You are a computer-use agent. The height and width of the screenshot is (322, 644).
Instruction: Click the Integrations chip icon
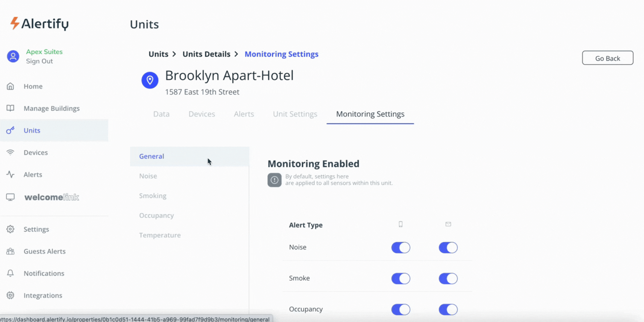click(10, 295)
